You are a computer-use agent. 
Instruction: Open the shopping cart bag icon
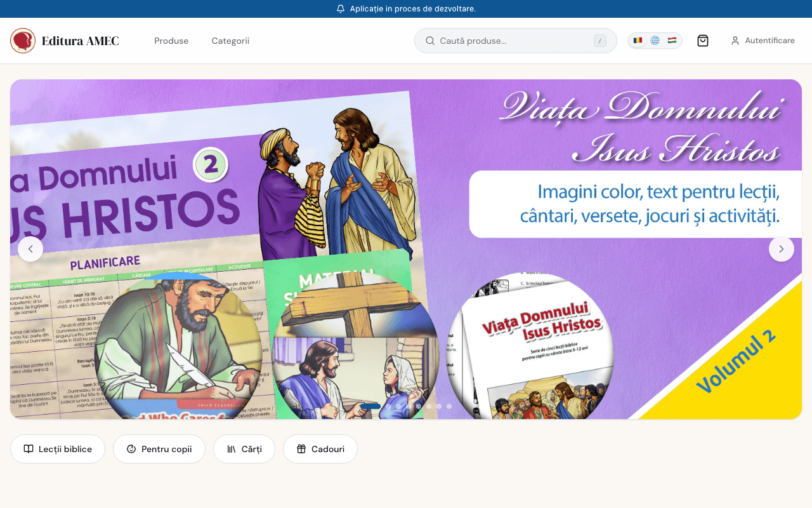coord(702,40)
